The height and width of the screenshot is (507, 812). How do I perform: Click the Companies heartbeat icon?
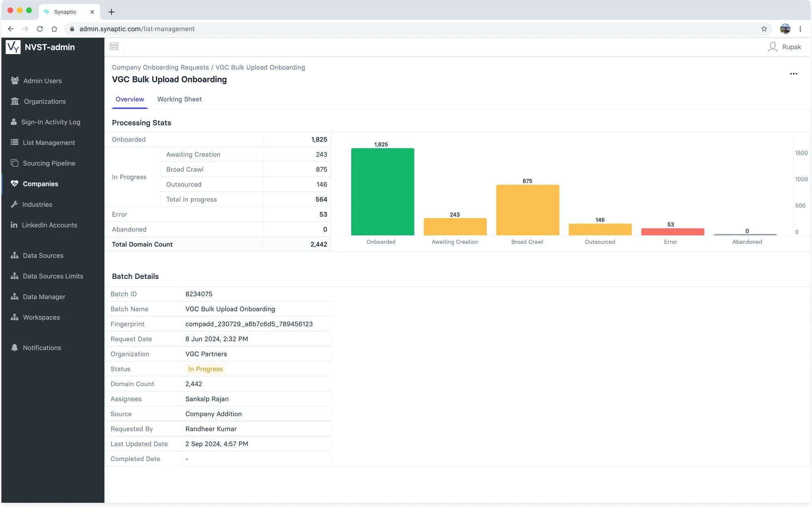[15, 183]
